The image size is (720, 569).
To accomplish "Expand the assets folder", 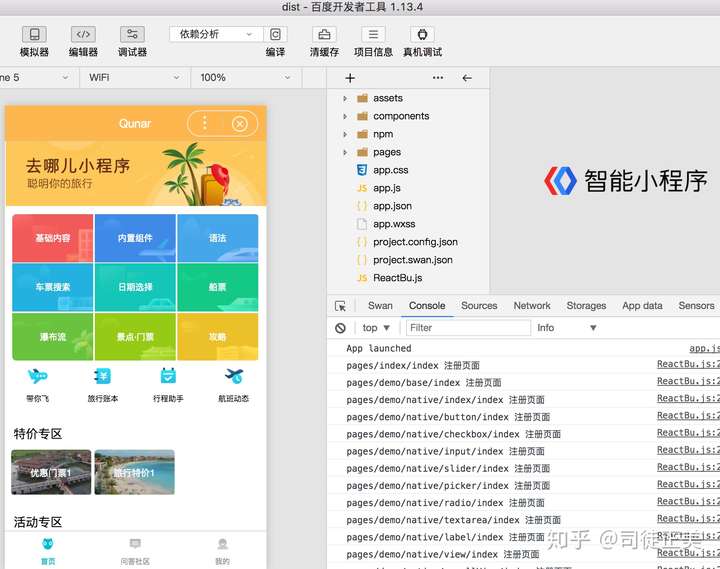I will point(345,98).
